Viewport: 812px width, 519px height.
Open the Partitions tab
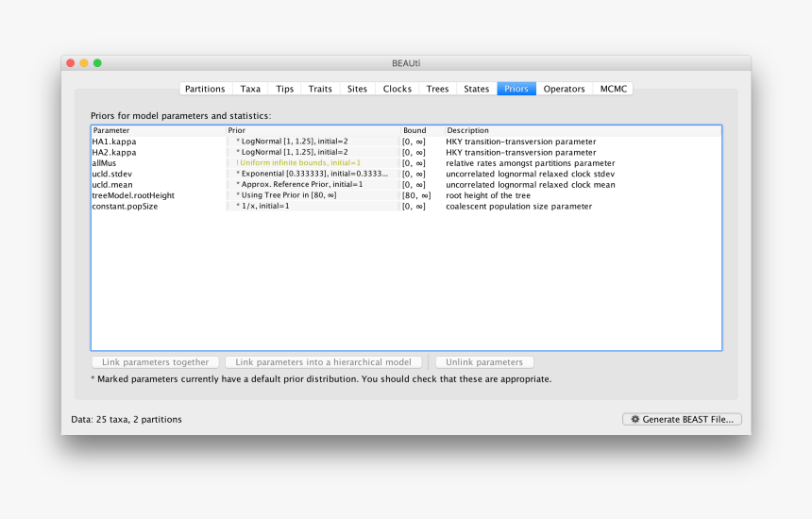point(205,89)
